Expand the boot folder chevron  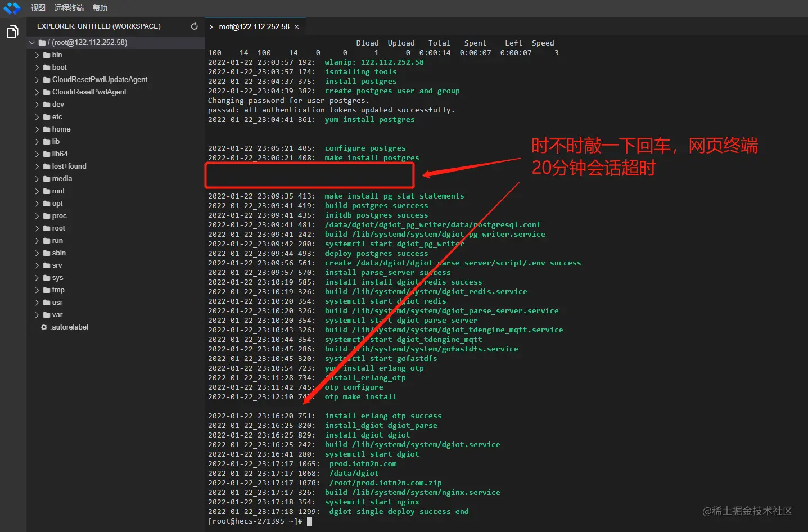pos(37,67)
